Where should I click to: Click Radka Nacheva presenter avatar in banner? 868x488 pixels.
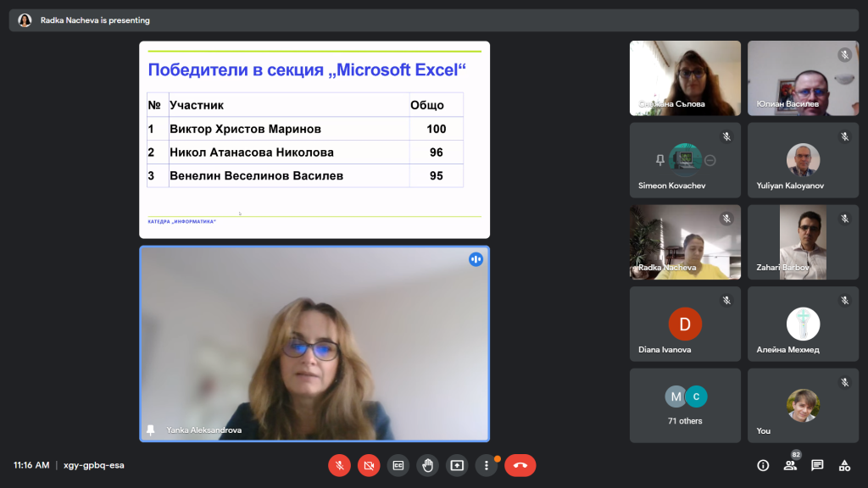click(x=25, y=20)
